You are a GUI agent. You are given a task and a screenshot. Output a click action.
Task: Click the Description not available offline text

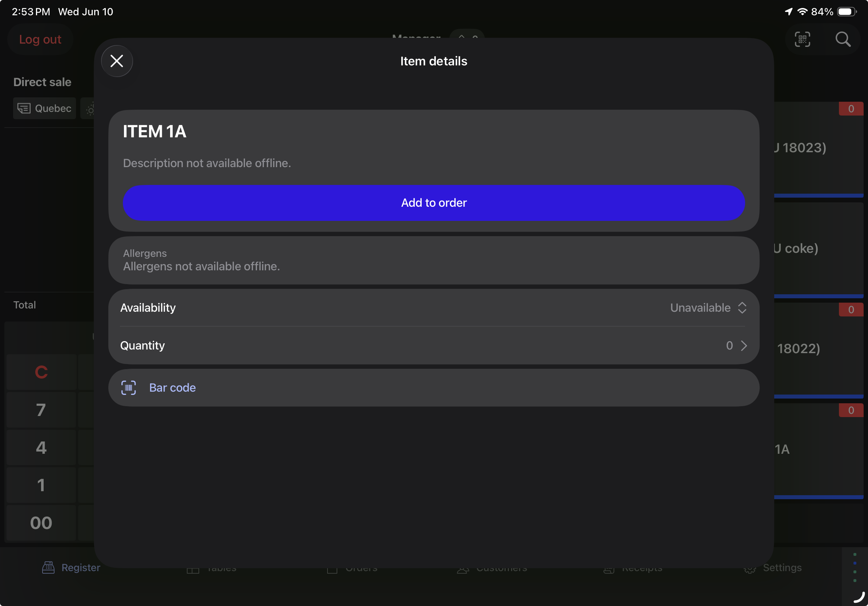tap(207, 163)
